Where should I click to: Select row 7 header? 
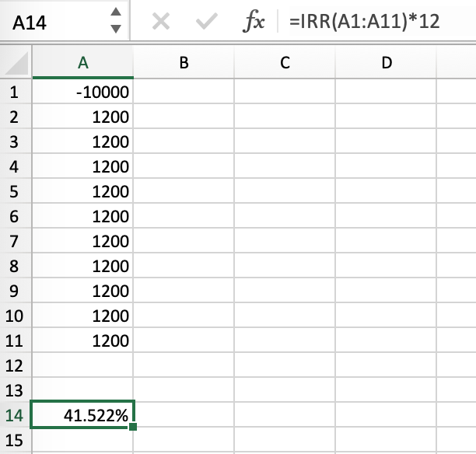(16, 241)
